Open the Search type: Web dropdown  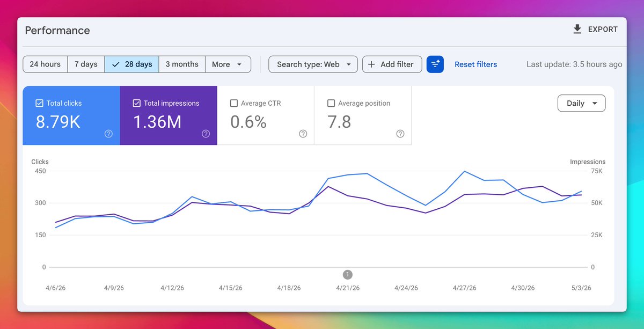(313, 64)
